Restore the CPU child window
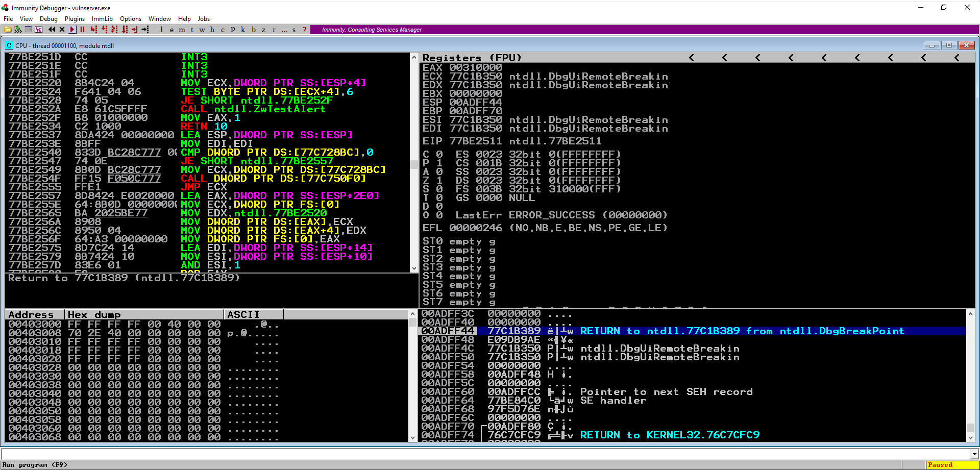The height and width of the screenshot is (470, 980). click(949, 45)
